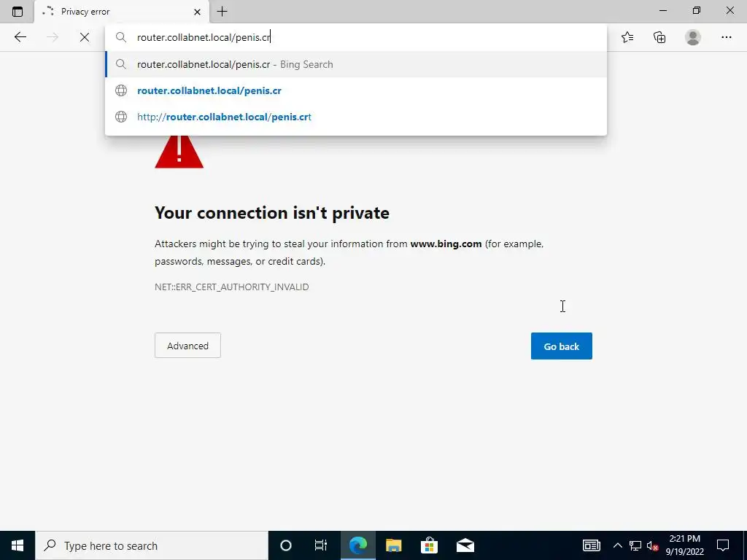Stop loading the page

click(x=85, y=37)
